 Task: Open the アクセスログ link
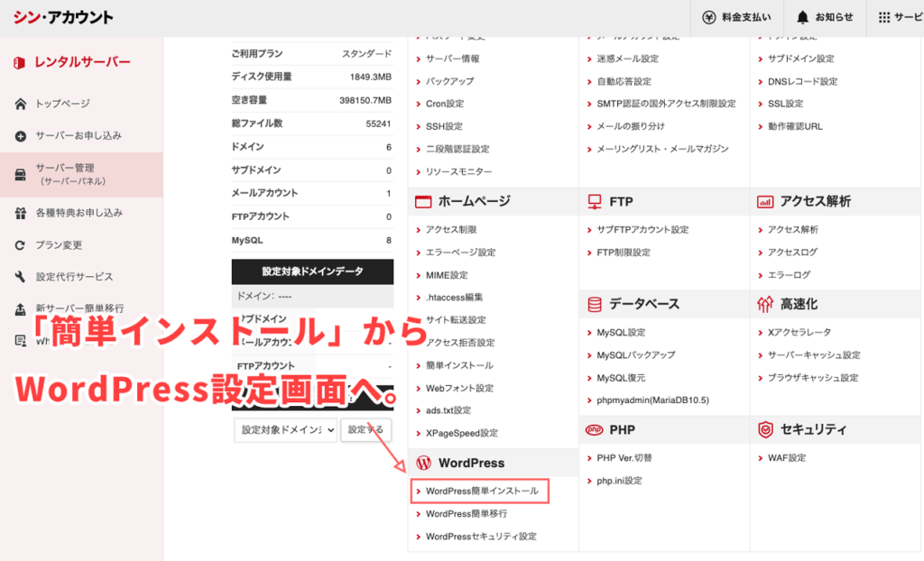point(792,253)
